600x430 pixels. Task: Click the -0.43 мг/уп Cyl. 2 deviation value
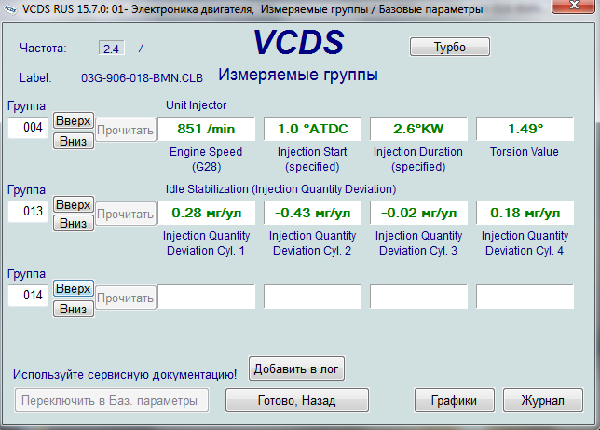coord(313,212)
